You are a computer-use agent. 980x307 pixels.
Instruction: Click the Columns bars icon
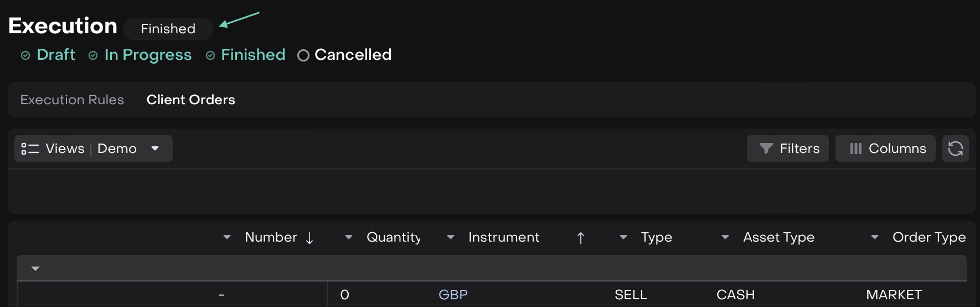tap(855, 149)
